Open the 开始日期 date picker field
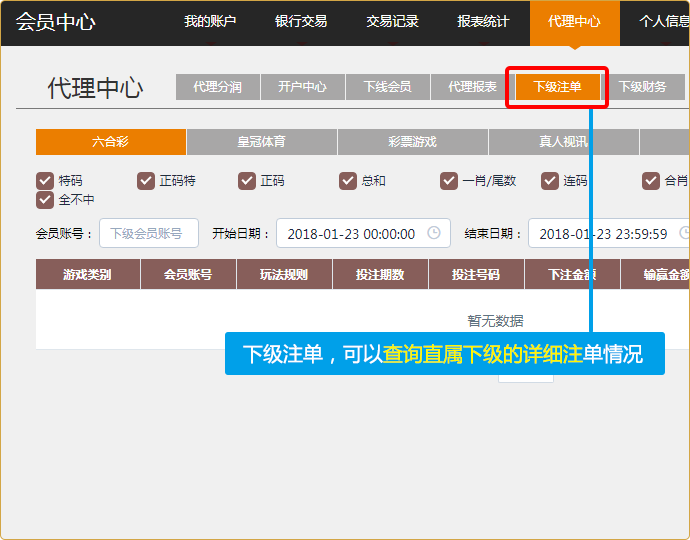This screenshot has width=690, height=540. (350, 234)
